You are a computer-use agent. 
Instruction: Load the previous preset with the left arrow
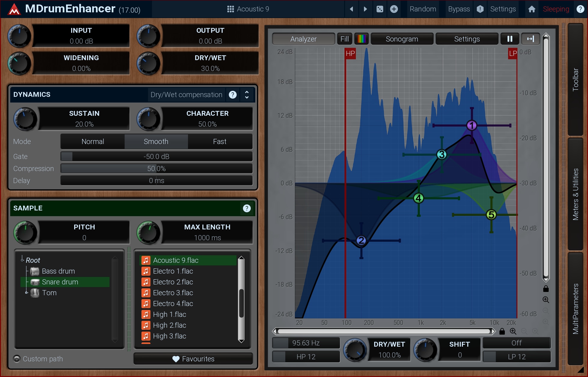click(351, 9)
